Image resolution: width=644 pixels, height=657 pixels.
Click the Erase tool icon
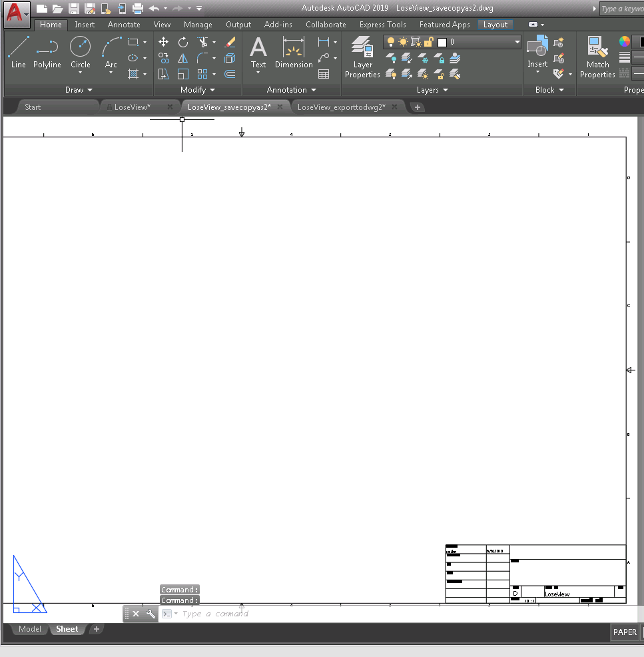tap(230, 41)
